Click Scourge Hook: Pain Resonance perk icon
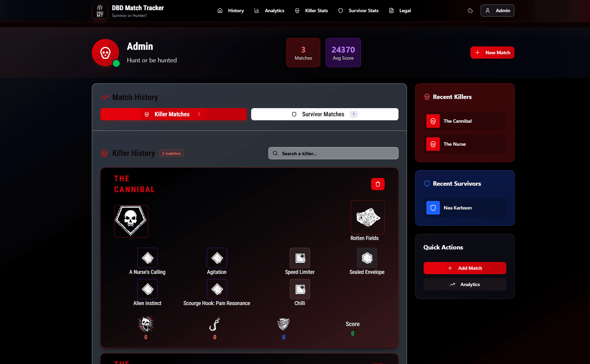This screenshot has height=364, width=590. tap(217, 289)
